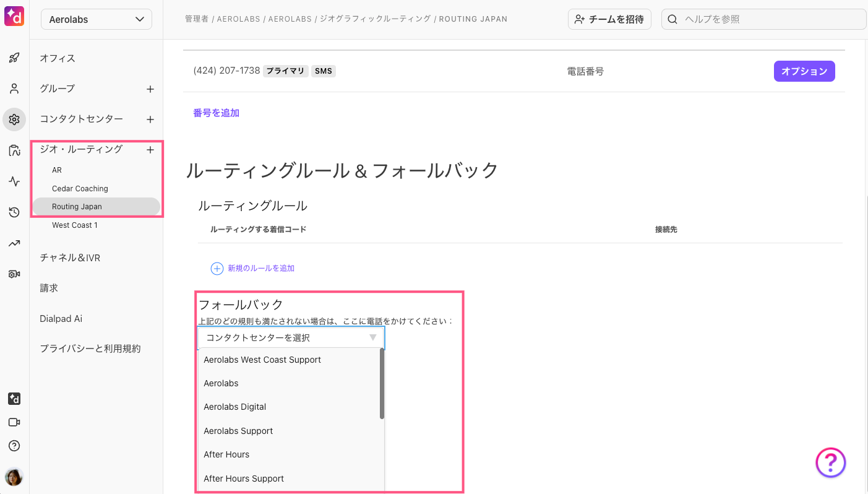Open 請求 in the sidebar
Screen dimensions: 868x494
[49, 288]
